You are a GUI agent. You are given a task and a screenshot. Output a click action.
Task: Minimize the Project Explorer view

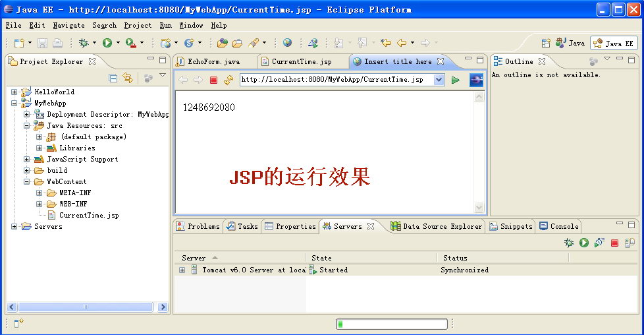click(151, 59)
